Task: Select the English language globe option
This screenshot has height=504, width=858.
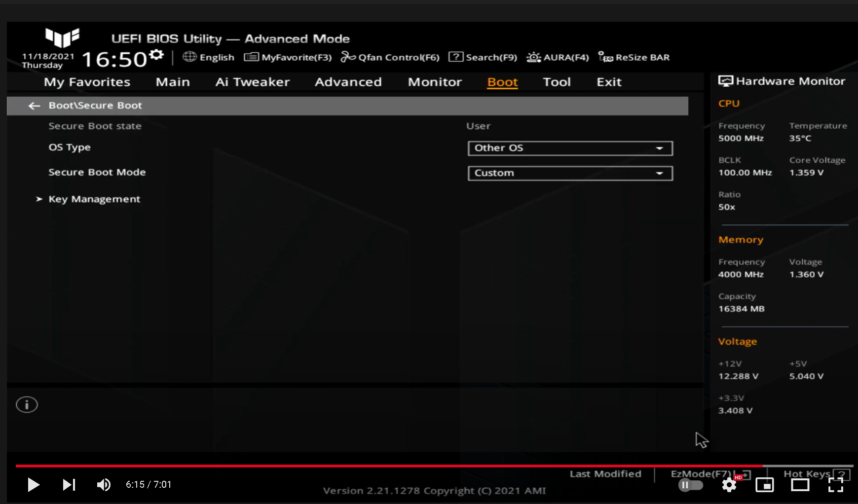Action: click(208, 57)
